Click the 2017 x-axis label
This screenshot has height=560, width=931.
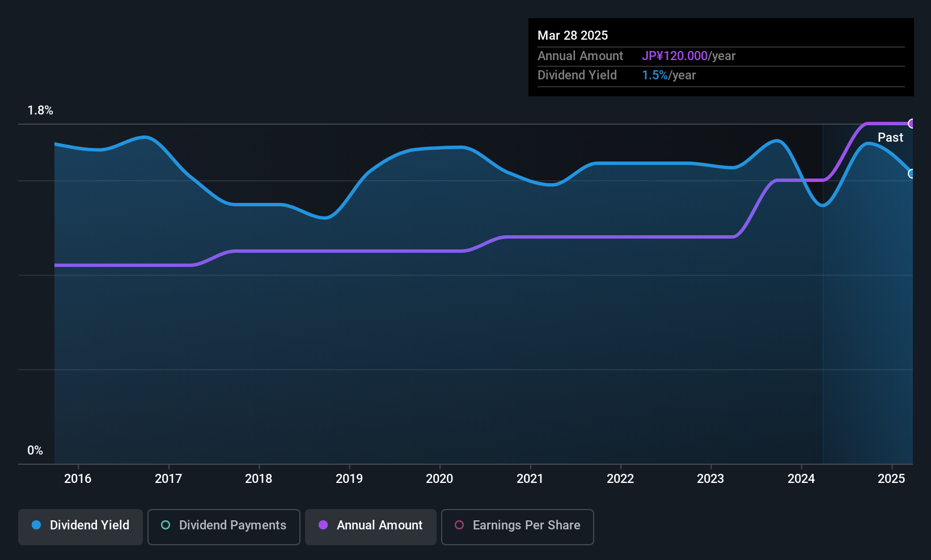pos(168,479)
